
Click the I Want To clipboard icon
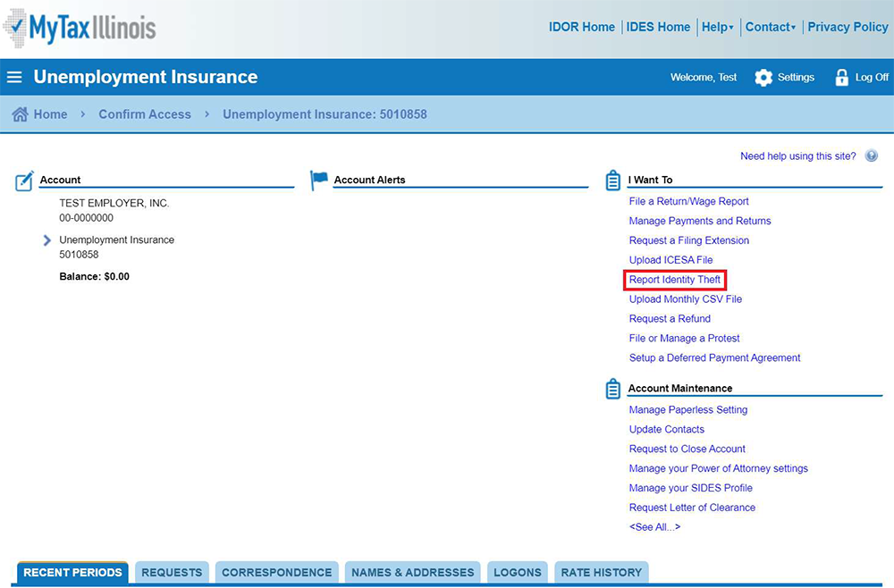pyautogui.click(x=613, y=181)
